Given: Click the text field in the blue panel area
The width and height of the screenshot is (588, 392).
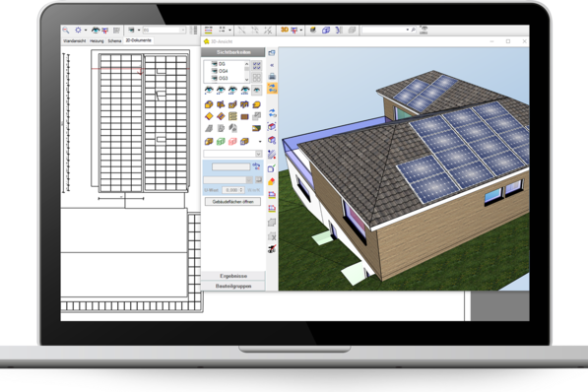Looking at the screenshot, I should click(231, 166).
